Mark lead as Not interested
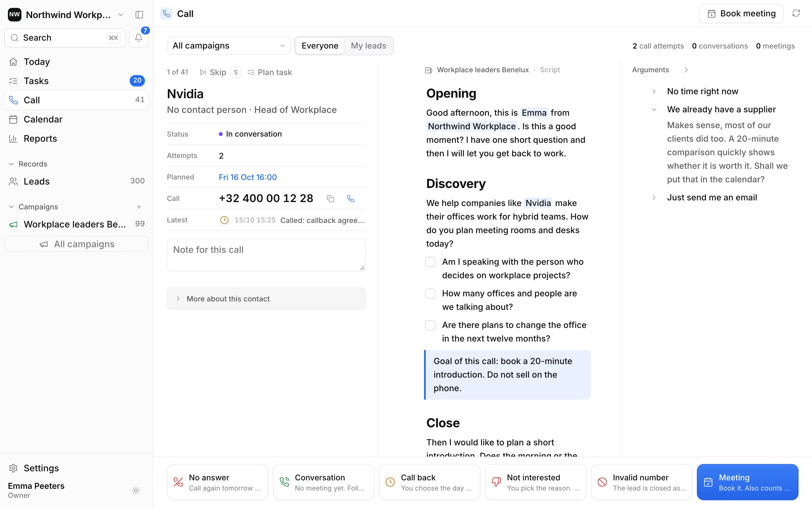The width and height of the screenshot is (812, 508). click(x=535, y=482)
